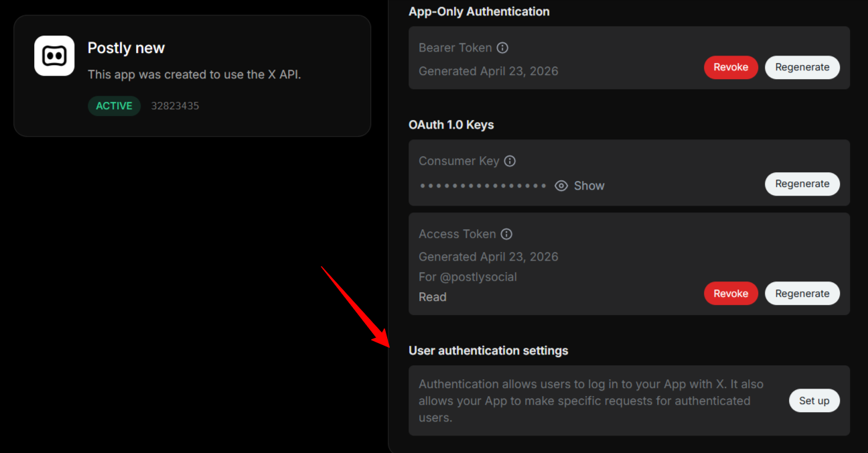Click the Read permission label
868x453 pixels.
(432, 297)
